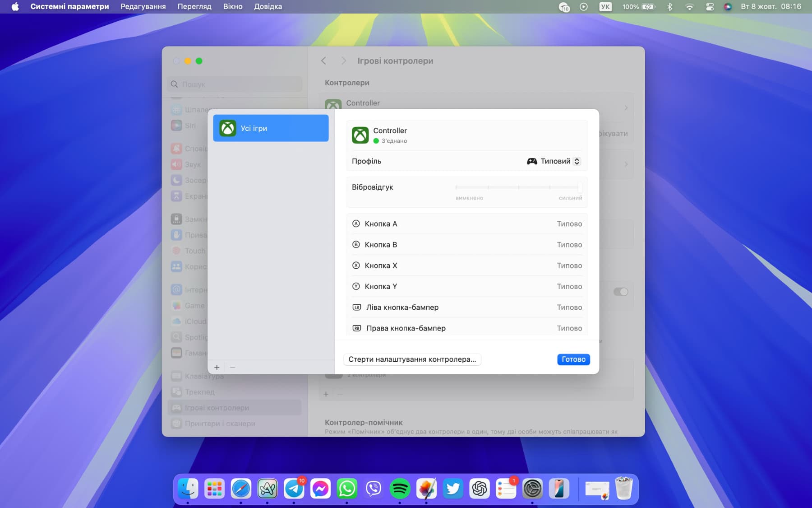The height and width of the screenshot is (508, 812).
Task: Open the Довідка menu
Action: pyautogui.click(x=268, y=6)
